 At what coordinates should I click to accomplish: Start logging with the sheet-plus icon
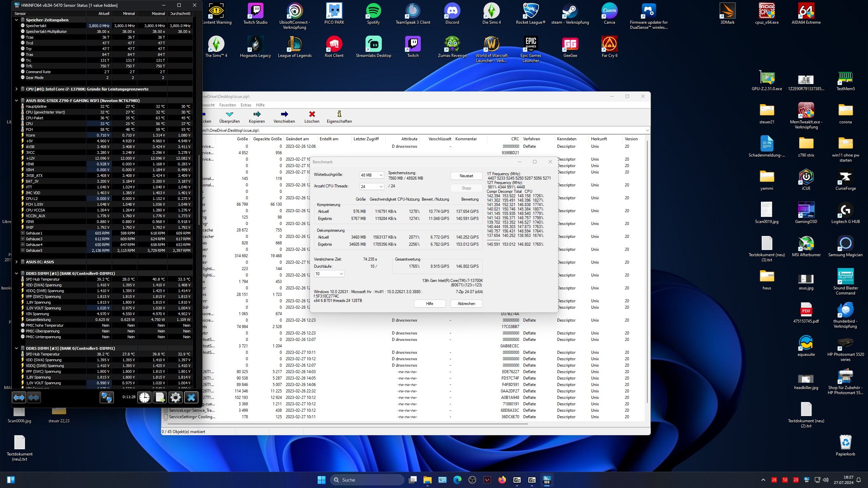tap(160, 397)
